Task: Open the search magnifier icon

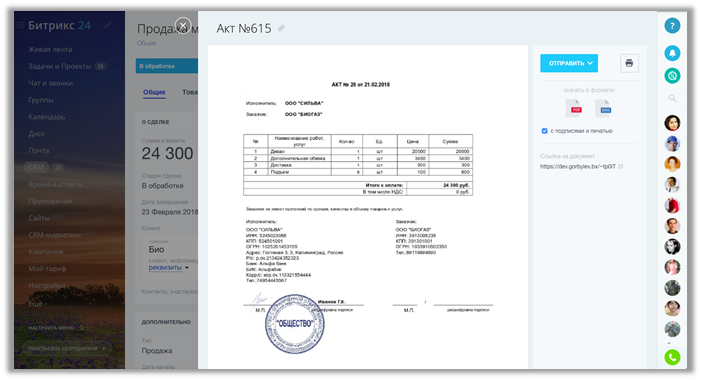Action: [672, 98]
